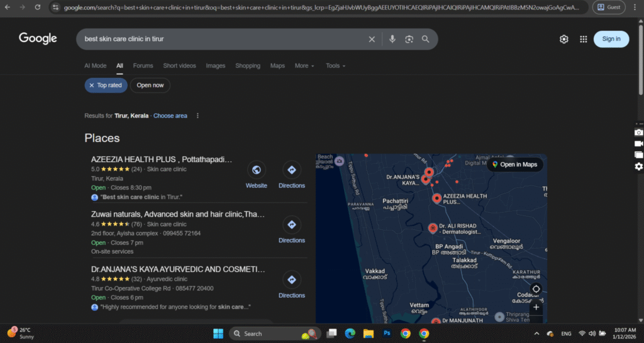The width and height of the screenshot is (644, 343).
Task: Switch to the AI Mode tab
Action: coord(96,66)
